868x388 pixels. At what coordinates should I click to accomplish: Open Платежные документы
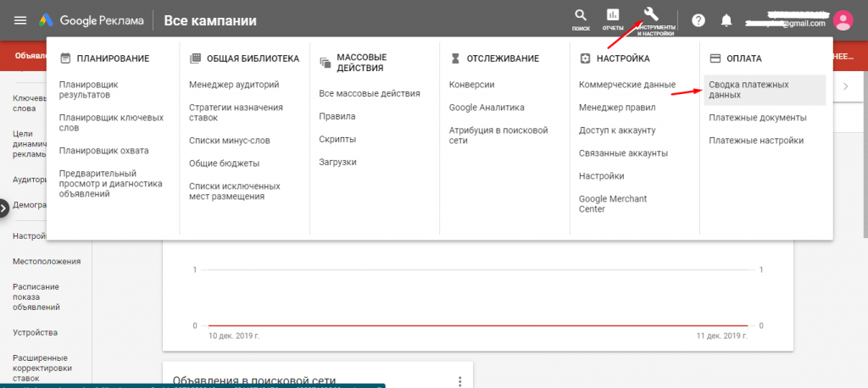[757, 118]
